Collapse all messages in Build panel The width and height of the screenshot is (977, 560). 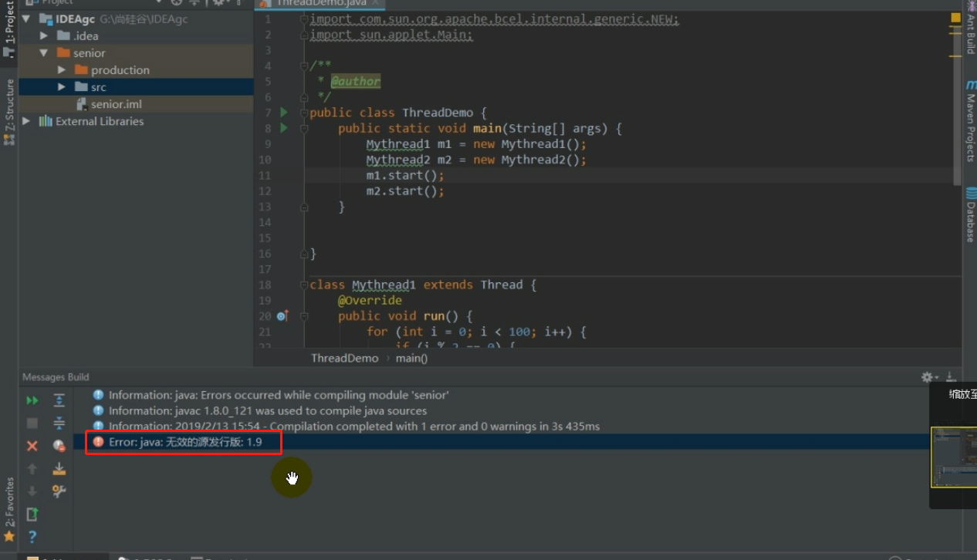(x=59, y=423)
